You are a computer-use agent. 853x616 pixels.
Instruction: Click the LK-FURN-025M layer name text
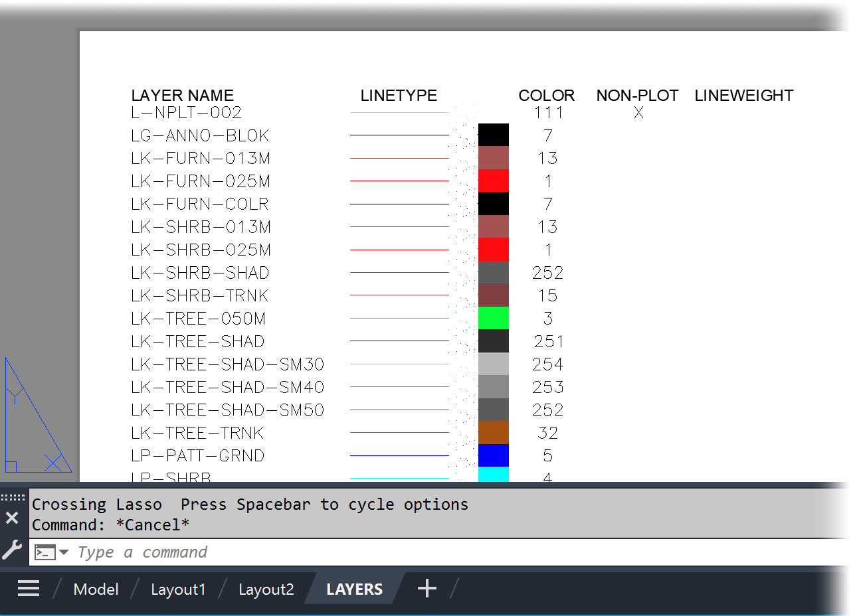(201, 181)
